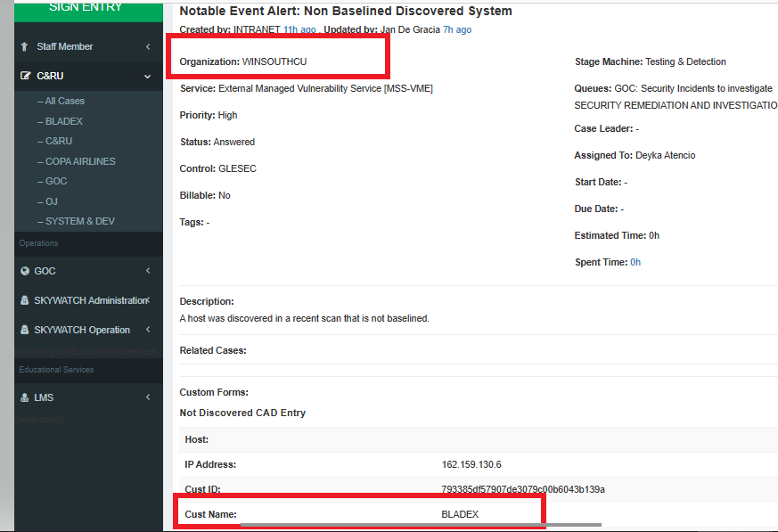Screen dimensions: 778x532
Task: Click the '7h ago' updated timestamp link
Action: coord(457,29)
